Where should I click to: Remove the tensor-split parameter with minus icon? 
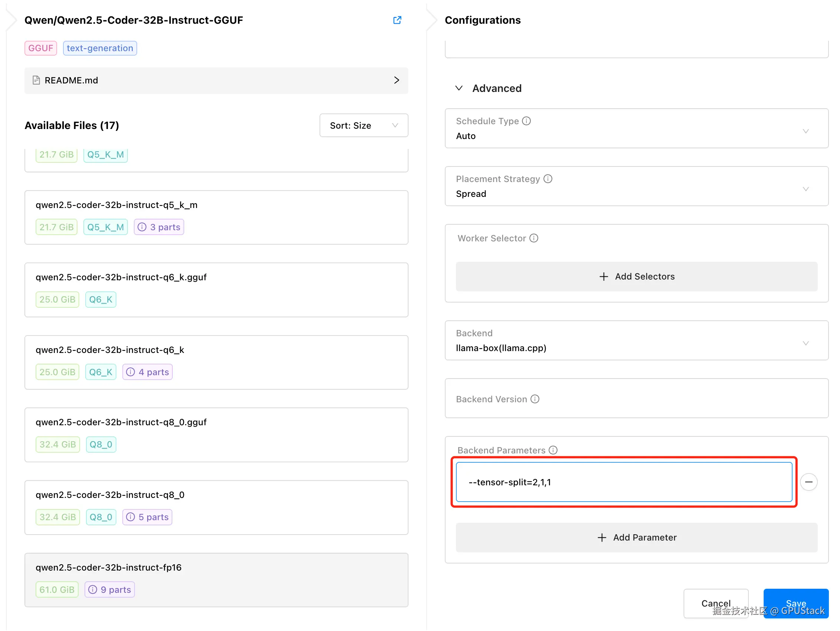pos(809,482)
